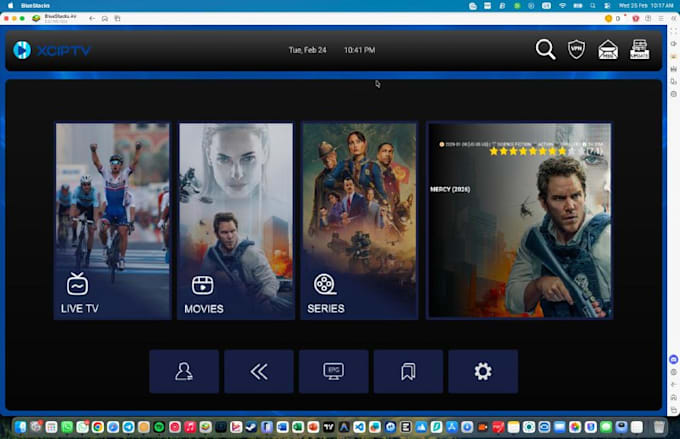680x439 pixels.
Task: Click the menu bar date and time
Action: [x=646, y=6]
